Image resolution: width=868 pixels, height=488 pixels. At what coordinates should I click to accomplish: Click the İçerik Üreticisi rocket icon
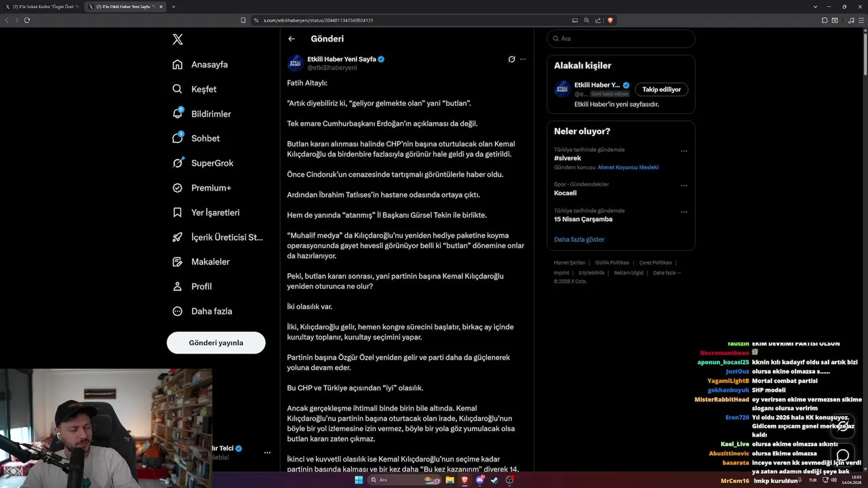pyautogui.click(x=178, y=237)
